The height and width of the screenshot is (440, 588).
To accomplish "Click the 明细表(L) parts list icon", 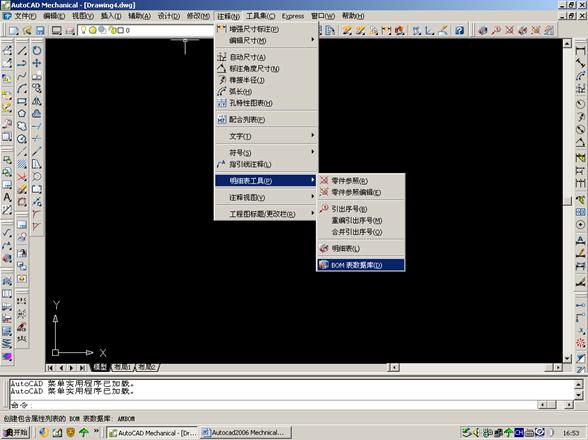I will pos(324,248).
